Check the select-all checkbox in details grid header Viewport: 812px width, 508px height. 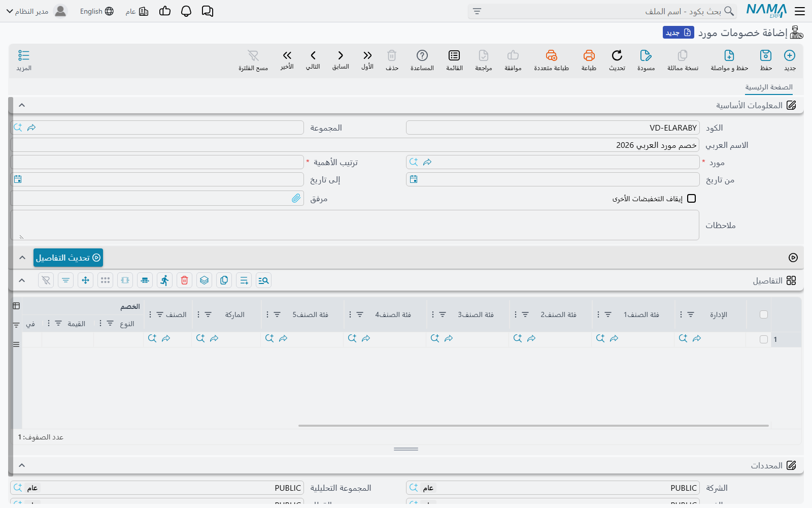point(764,314)
